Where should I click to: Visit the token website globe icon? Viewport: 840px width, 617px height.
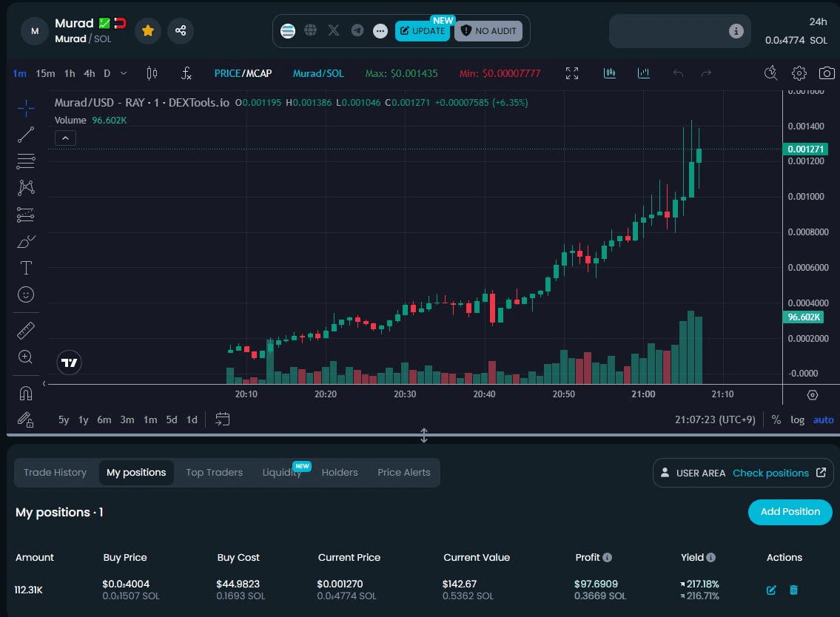click(311, 30)
